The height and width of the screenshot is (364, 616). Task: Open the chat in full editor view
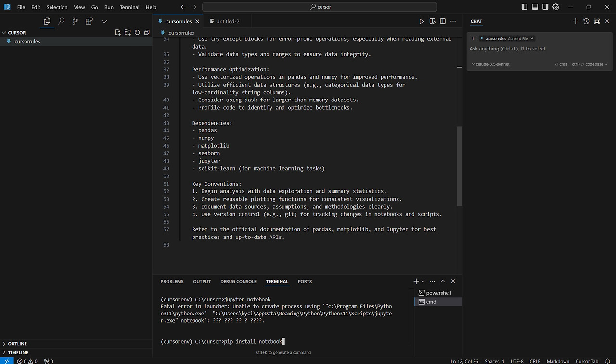[x=597, y=21]
